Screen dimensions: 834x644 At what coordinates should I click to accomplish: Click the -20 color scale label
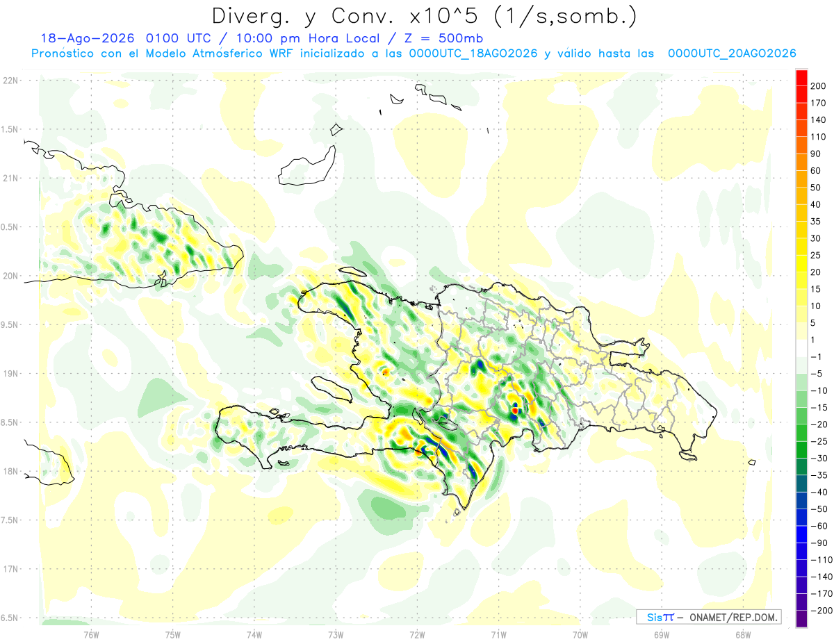coord(819,425)
